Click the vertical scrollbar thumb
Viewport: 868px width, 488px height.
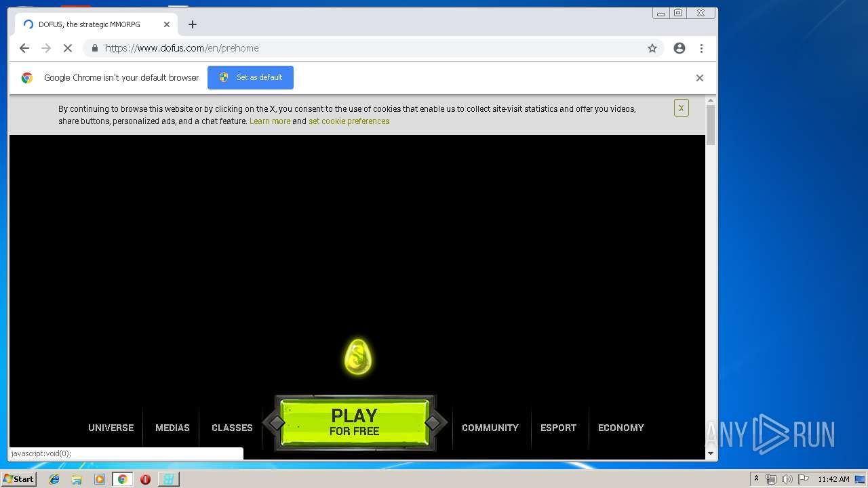[711, 125]
